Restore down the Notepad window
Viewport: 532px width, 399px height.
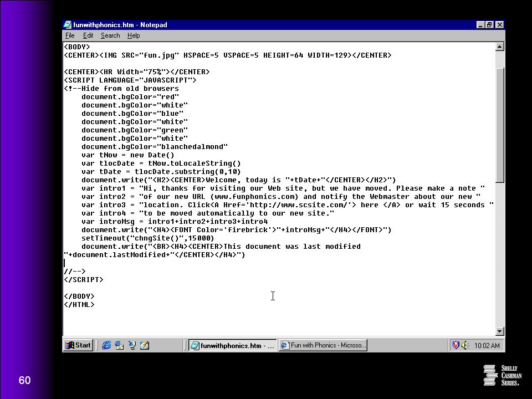click(489, 25)
